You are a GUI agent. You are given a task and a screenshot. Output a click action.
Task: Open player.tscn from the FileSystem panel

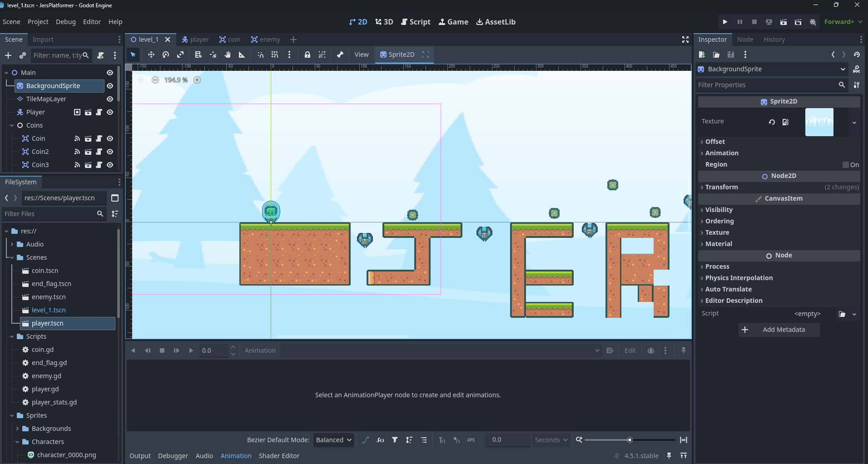(x=48, y=323)
